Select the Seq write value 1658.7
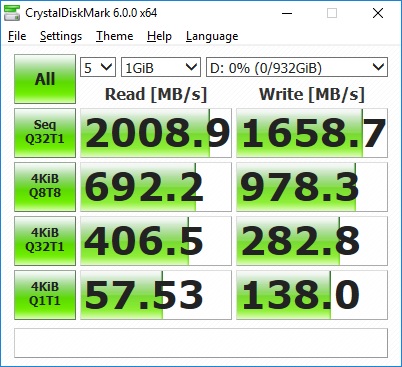The width and height of the screenshot is (402, 367). [x=312, y=133]
